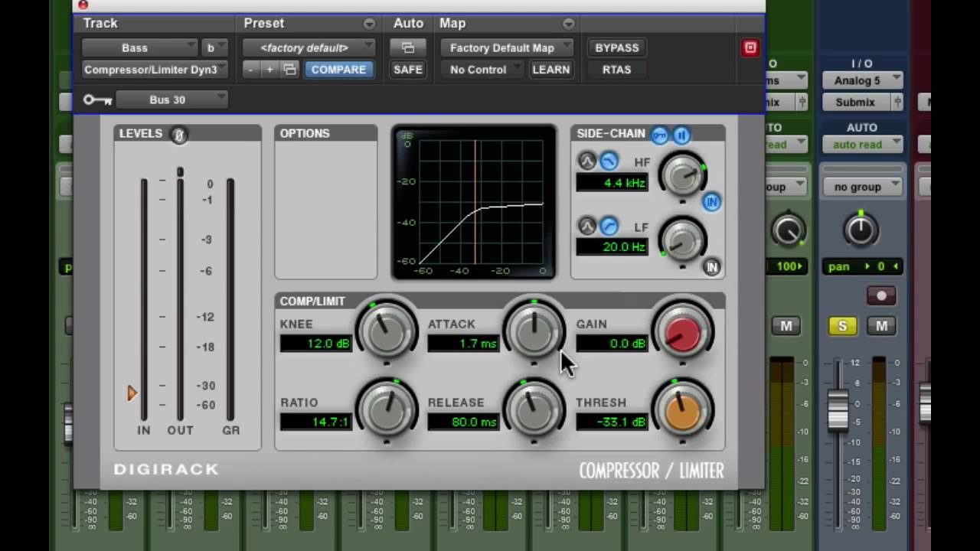The height and width of the screenshot is (551, 980).
Task: Click the external key side-chain button
Action: [659, 135]
